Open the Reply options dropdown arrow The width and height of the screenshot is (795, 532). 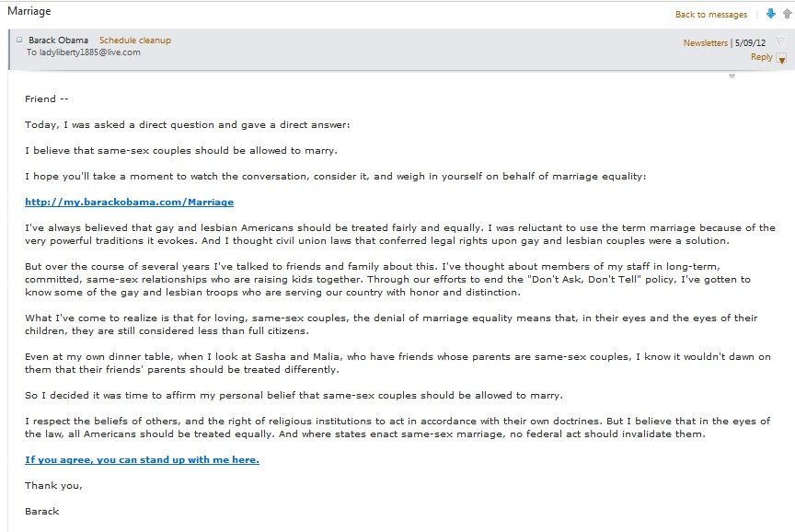coord(782,58)
